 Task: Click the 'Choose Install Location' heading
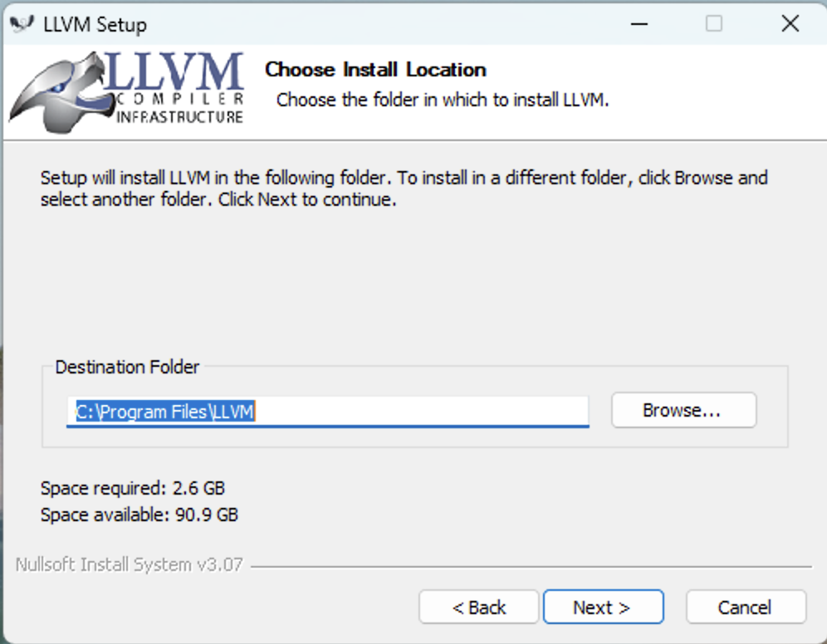coord(375,70)
